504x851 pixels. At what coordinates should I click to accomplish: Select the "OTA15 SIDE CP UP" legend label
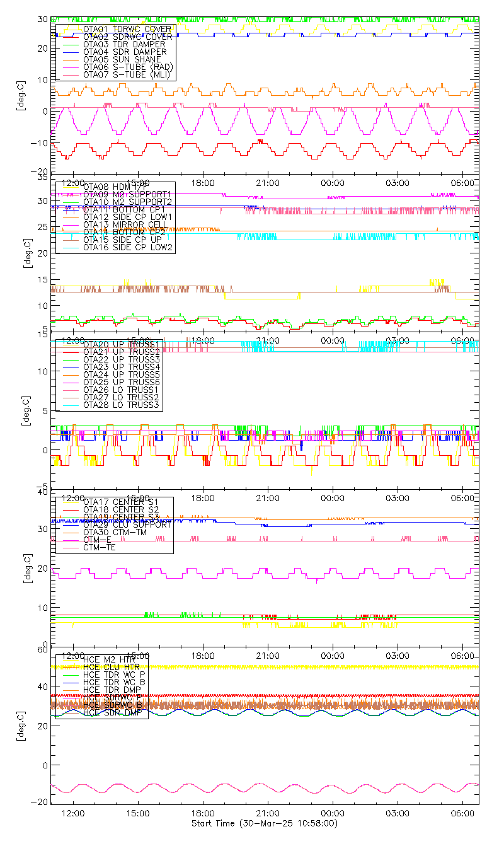coord(122,240)
